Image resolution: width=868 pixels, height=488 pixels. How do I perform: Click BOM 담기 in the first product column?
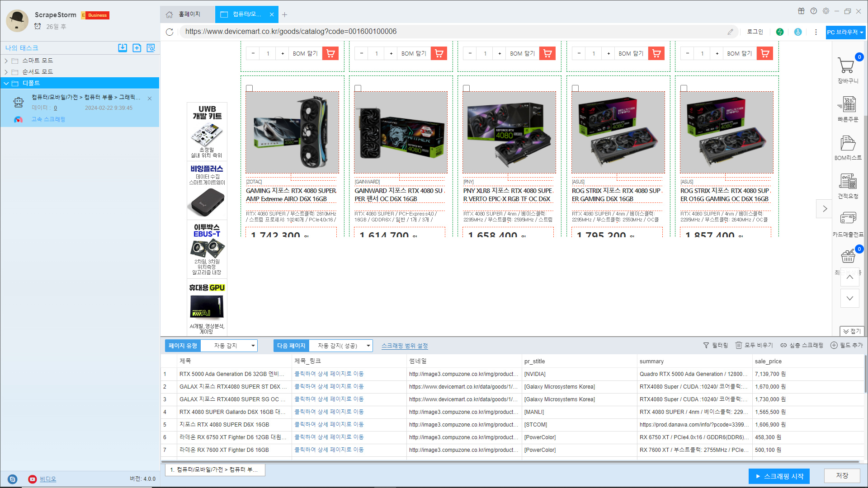305,54
